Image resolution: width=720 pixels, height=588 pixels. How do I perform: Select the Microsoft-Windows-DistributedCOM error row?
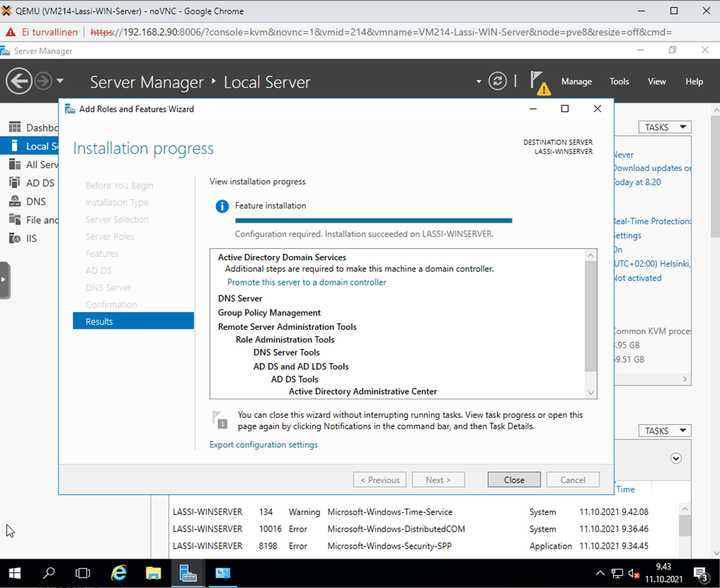tap(423, 529)
